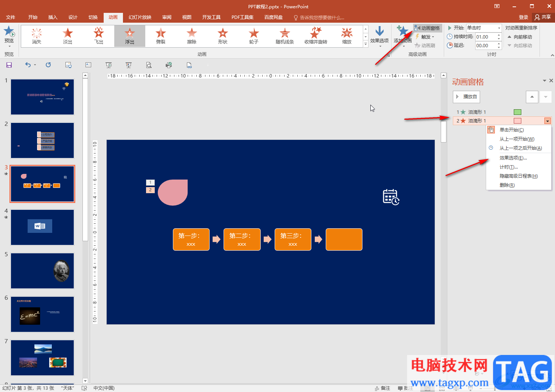Move animation up with pane arrow button
This screenshot has width=555, height=392.
click(x=532, y=97)
